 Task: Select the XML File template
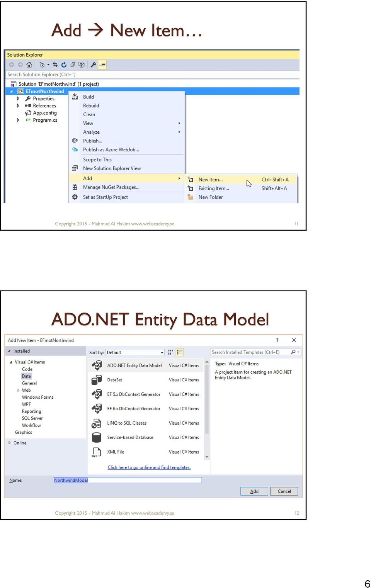click(146, 452)
